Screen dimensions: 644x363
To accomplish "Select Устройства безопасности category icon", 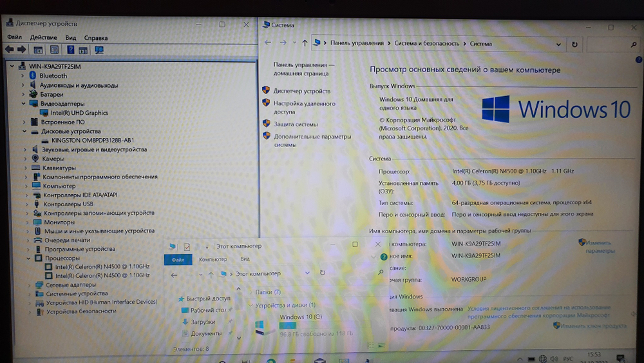I will (40, 311).
